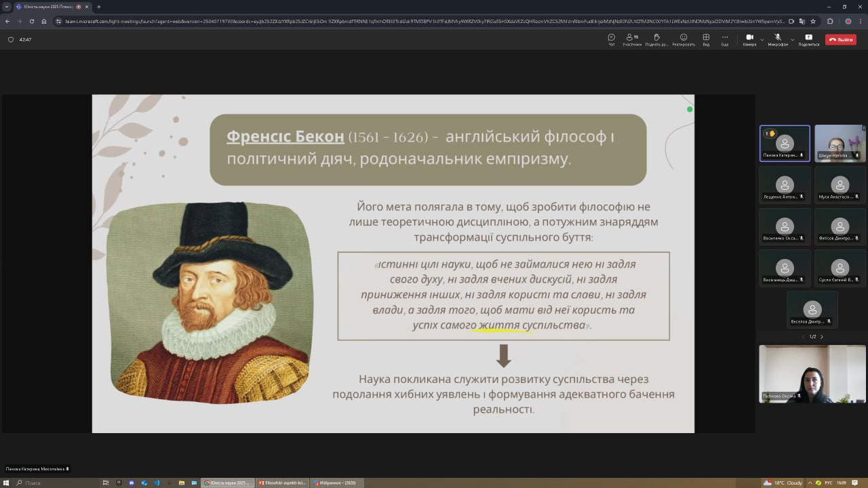868x488 pixels.
Task: Expand the camera options dropdown arrow
Action: 762,39
